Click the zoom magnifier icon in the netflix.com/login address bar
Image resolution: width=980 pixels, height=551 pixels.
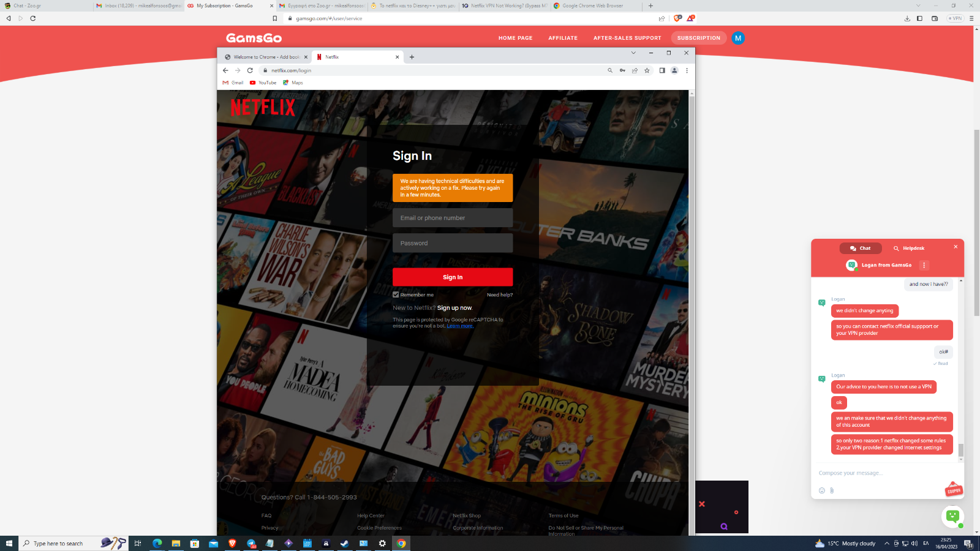pos(610,70)
